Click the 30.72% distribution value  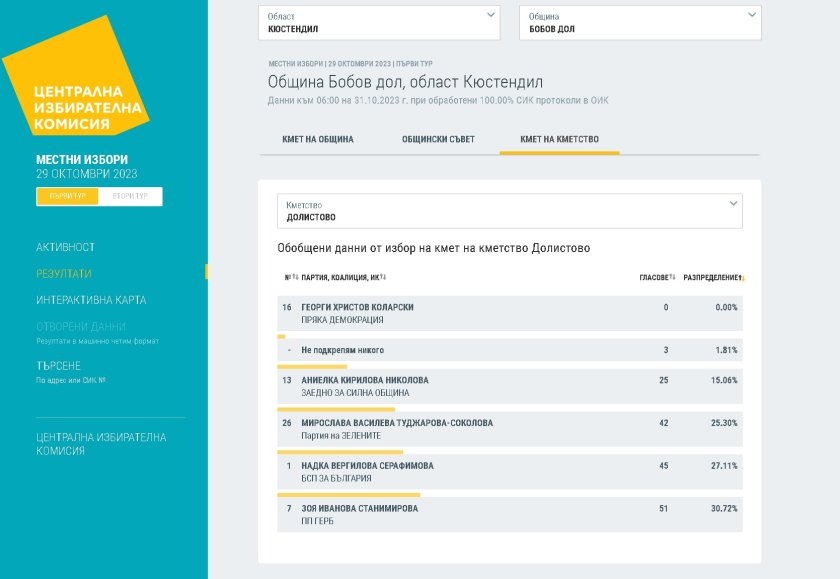coord(724,508)
